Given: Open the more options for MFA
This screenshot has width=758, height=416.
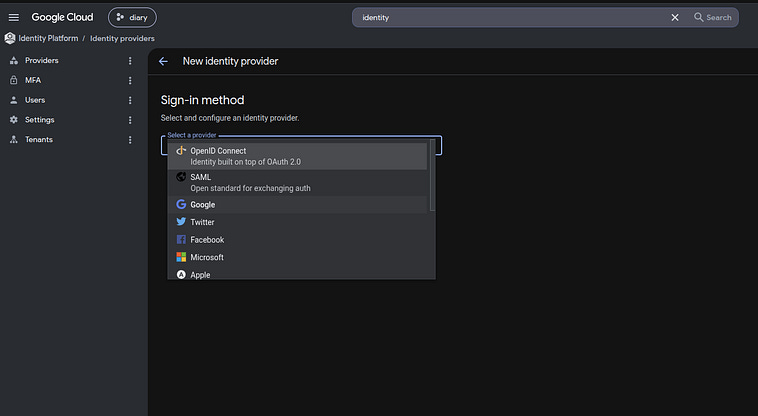Looking at the screenshot, I should pyautogui.click(x=130, y=80).
